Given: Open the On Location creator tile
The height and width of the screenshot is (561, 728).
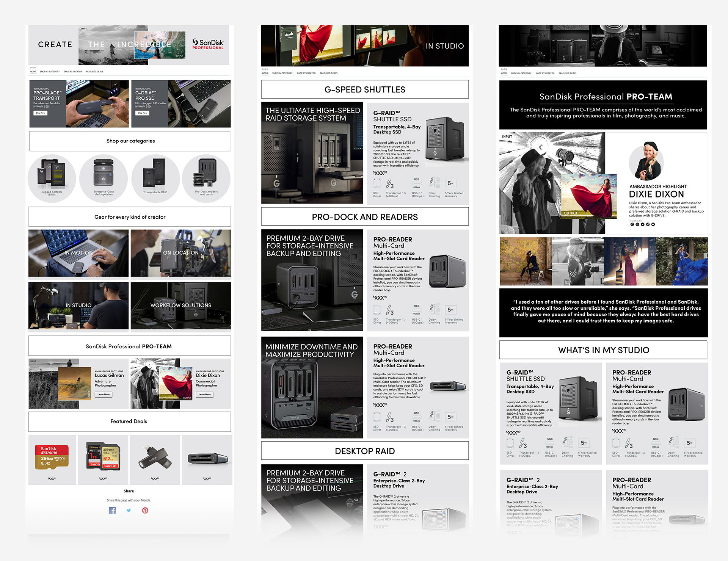Looking at the screenshot, I should coord(180,253).
